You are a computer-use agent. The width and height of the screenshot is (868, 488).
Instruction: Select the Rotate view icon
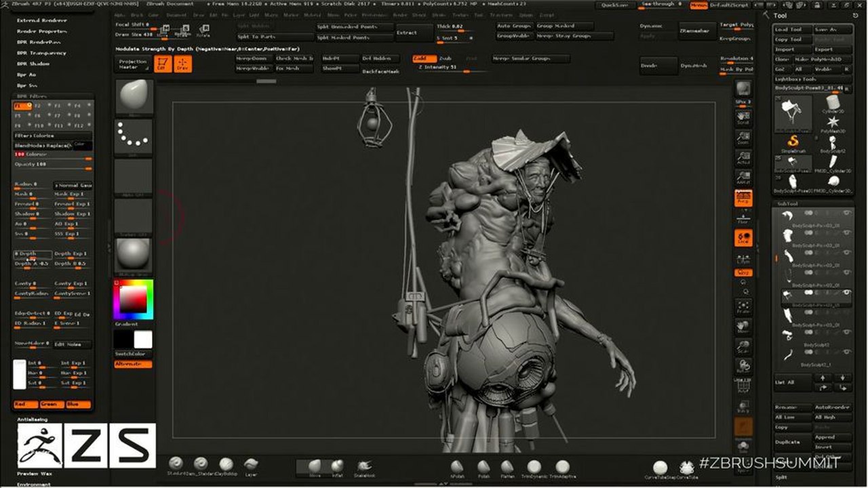coord(744,367)
